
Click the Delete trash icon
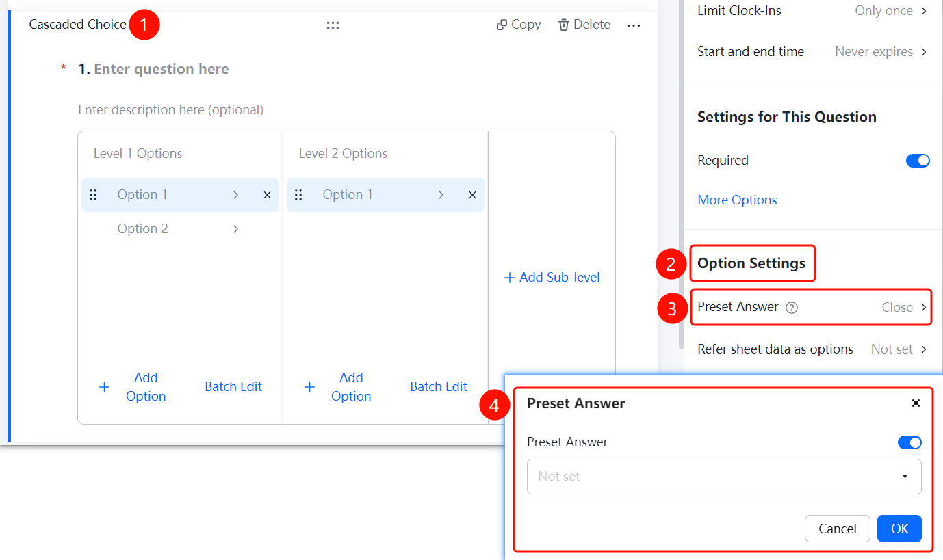click(564, 25)
